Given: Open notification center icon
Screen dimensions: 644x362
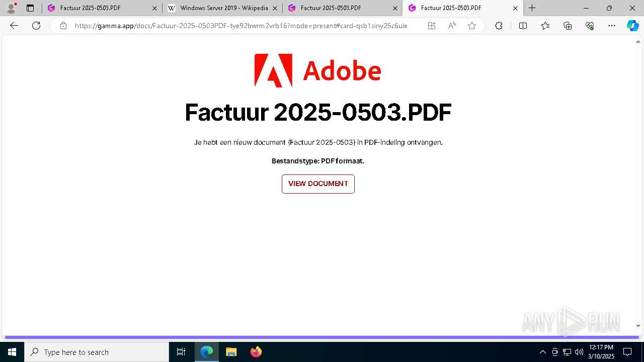Looking at the screenshot, I should click(x=627, y=352).
